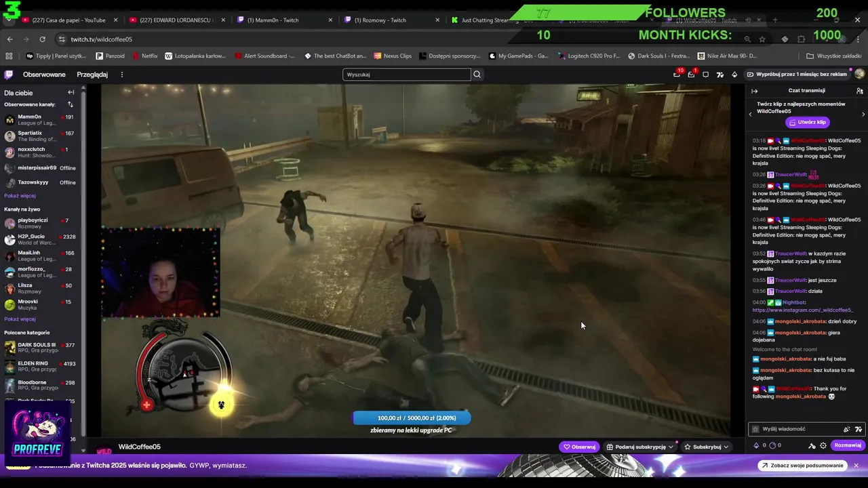Click the streamer webcam overlay

[160, 273]
